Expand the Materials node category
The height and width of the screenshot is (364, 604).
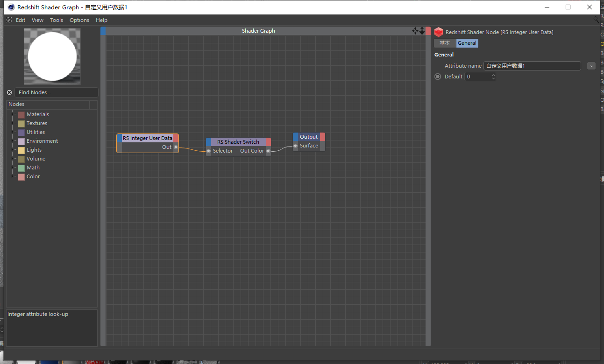pos(13,114)
